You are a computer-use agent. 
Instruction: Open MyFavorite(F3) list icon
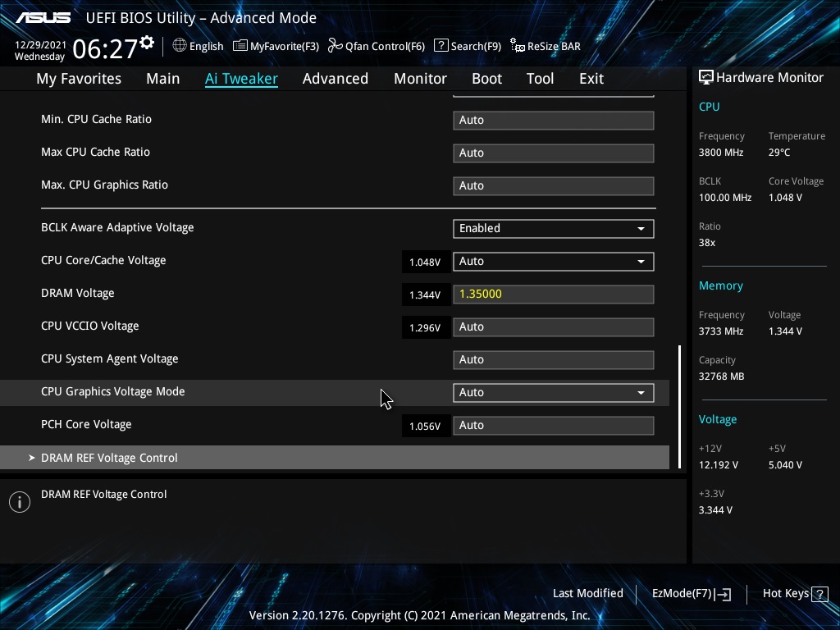point(240,46)
